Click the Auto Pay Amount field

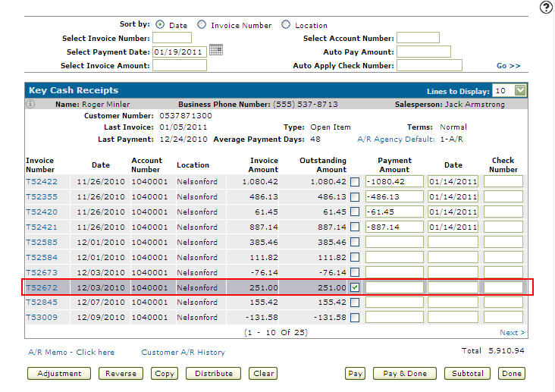tap(423, 52)
